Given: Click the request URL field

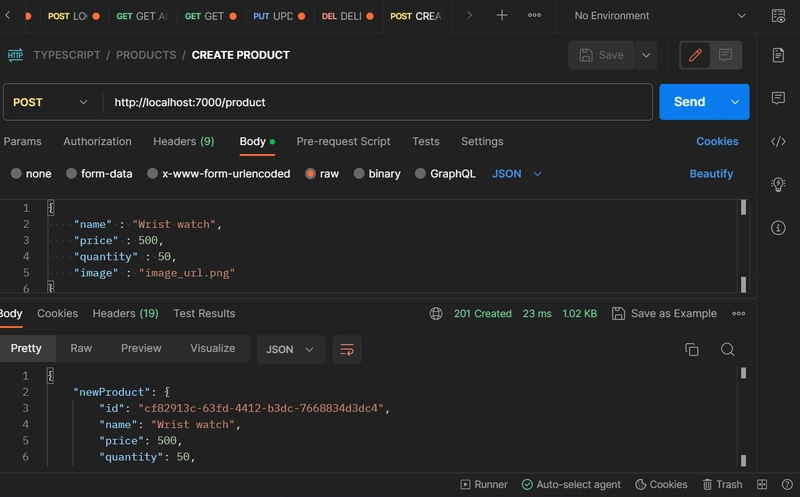Looking at the screenshot, I should (378, 102).
